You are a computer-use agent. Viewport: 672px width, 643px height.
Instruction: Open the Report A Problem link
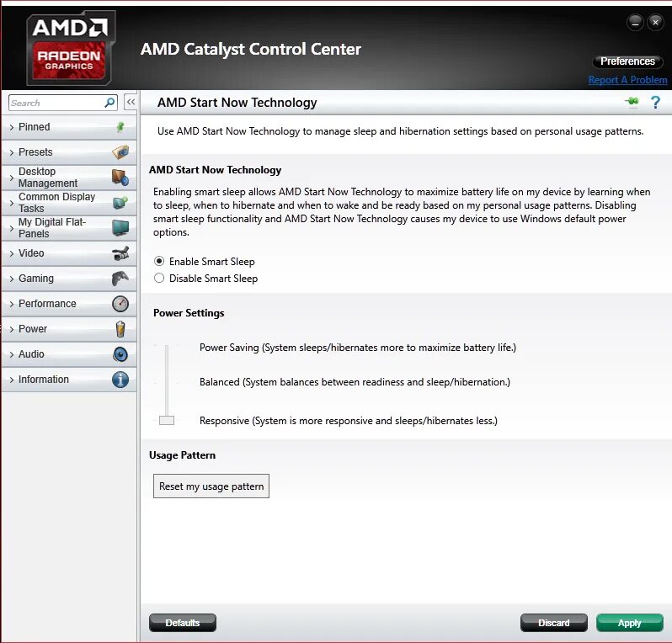[627, 80]
